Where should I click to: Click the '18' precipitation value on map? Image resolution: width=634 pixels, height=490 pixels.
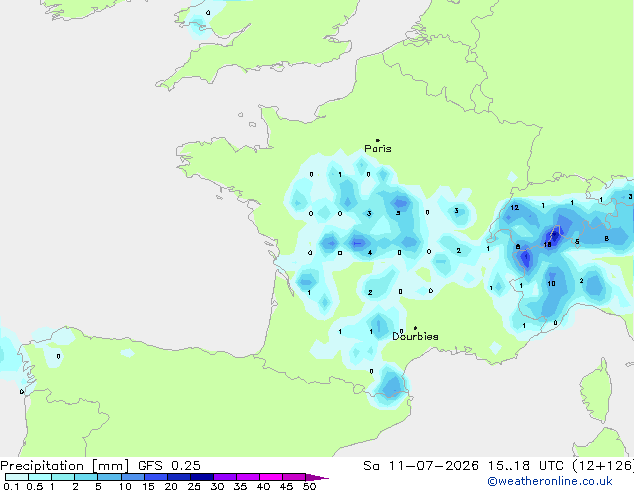click(x=547, y=245)
